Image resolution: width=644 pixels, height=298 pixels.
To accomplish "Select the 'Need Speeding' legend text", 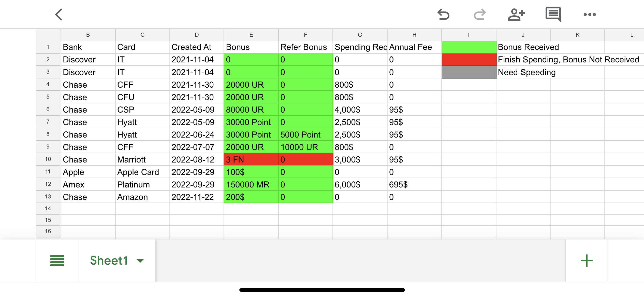I will pos(527,72).
